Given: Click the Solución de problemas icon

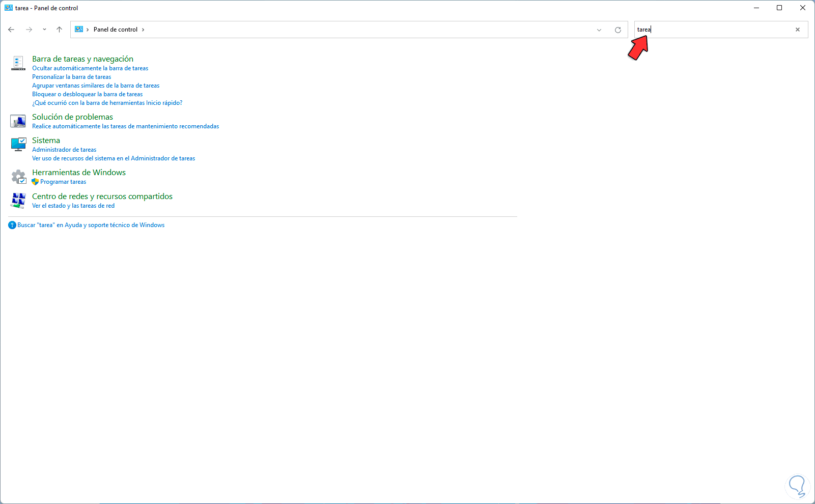Looking at the screenshot, I should [x=18, y=121].
